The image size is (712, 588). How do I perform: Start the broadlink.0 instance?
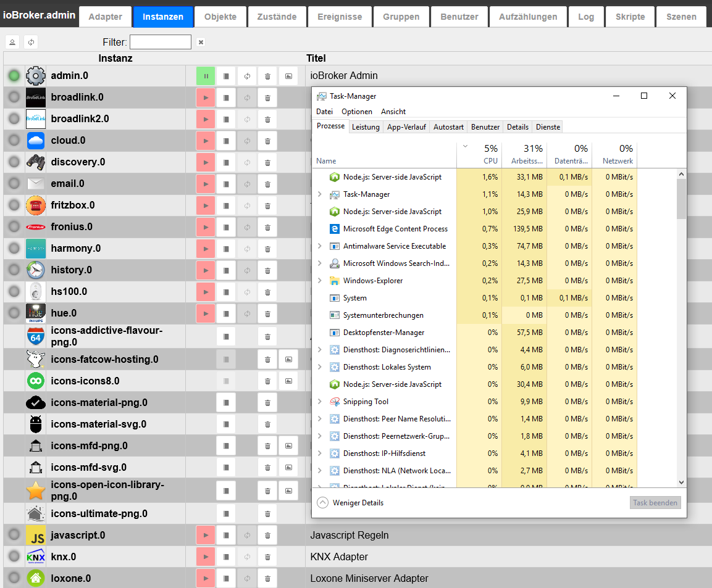coord(206,97)
